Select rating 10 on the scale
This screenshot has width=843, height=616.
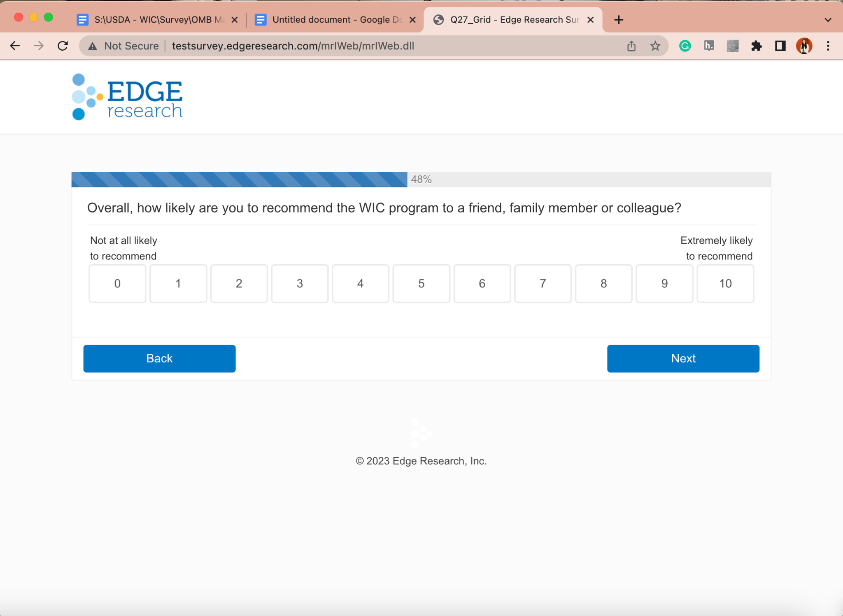725,283
